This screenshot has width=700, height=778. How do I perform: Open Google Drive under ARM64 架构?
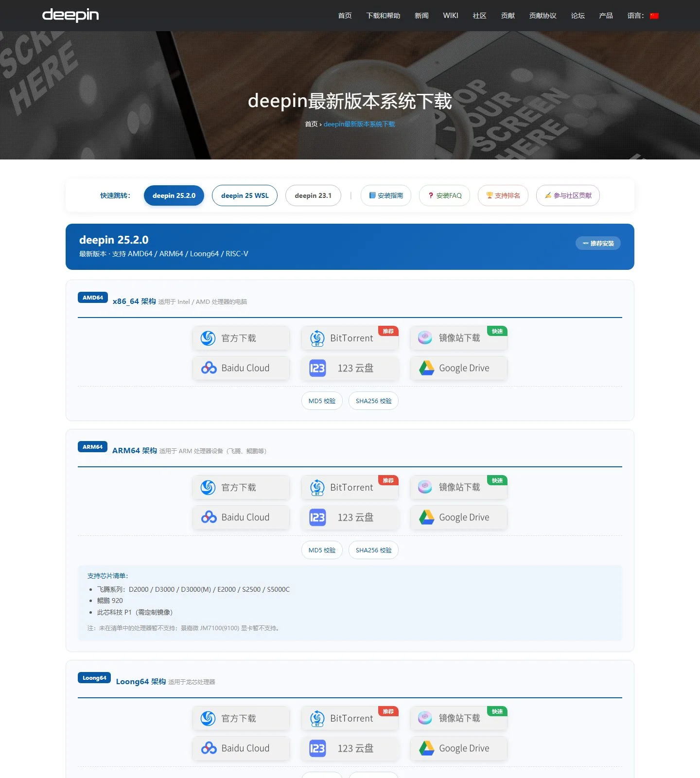coord(459,517)
